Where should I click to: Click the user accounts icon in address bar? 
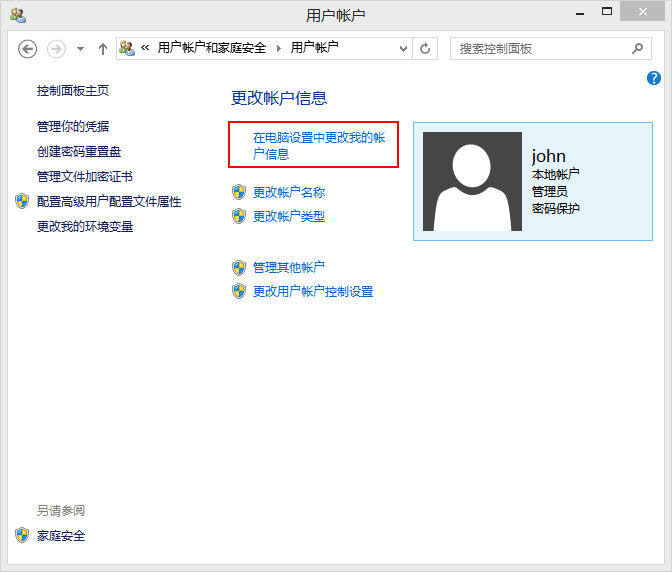pos(127,48)
